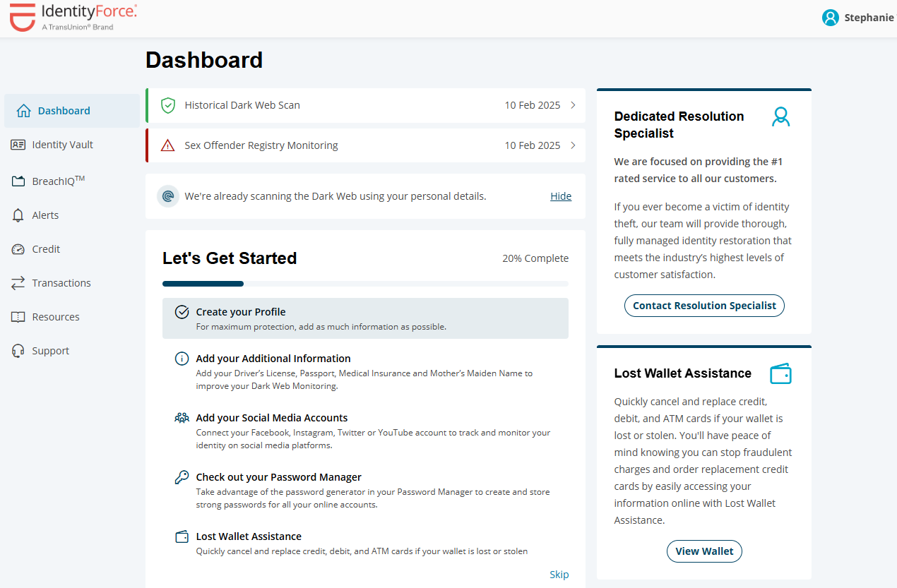The width and height of the screenshot is (897, 588).
Task: Click key icon beside Password Manager
Action: pos(182,477)
